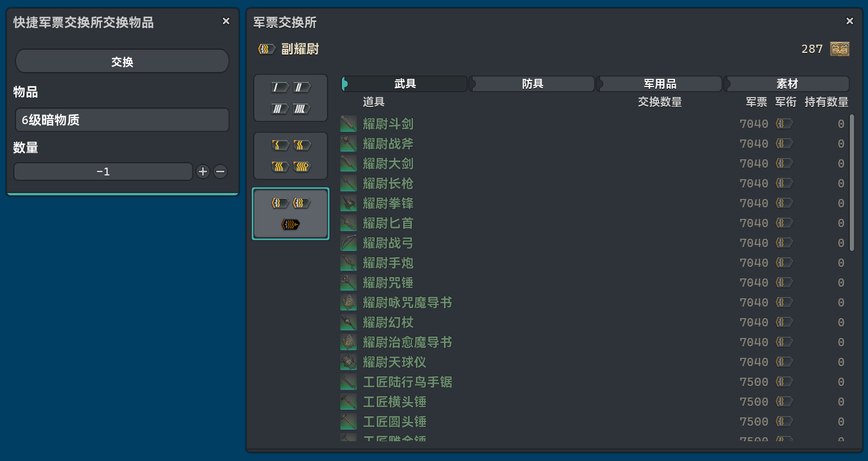Open the 军用品 military supplies tab
Viewport: 868px width, 461px height.
click(x=660, y=84)
